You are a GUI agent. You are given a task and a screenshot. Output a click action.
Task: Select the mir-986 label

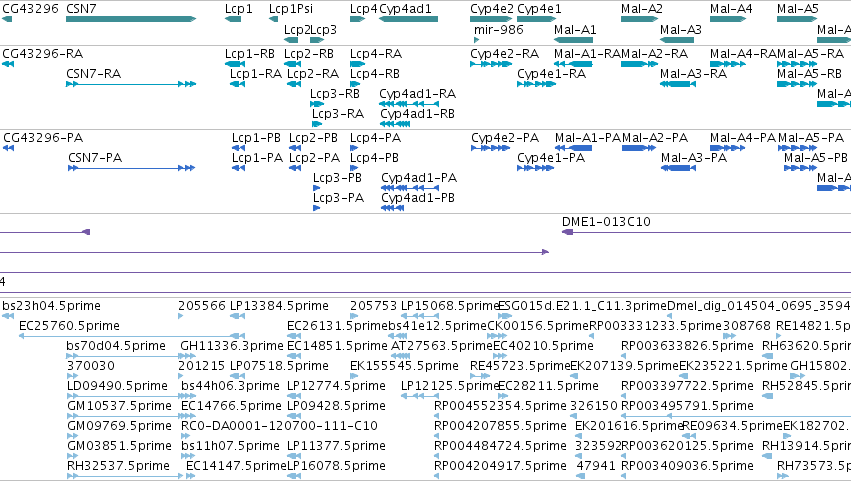[499, 29]
